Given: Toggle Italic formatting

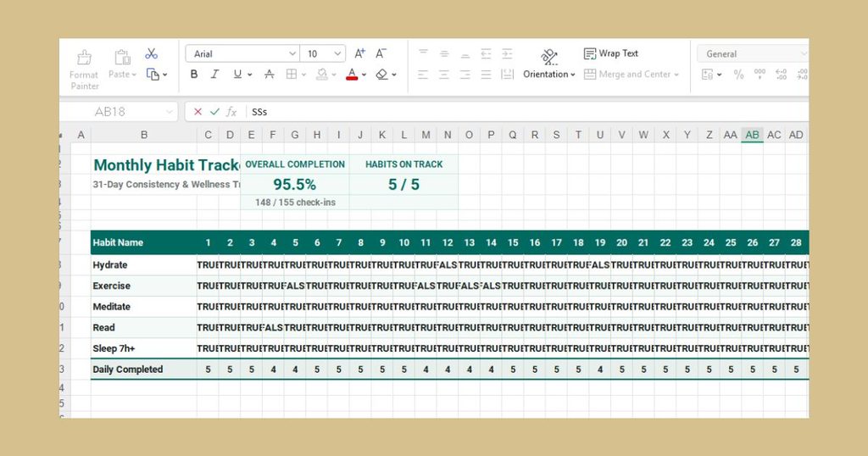Looking at the screenshot, I should pyautogui.click(x=214, y=74).
